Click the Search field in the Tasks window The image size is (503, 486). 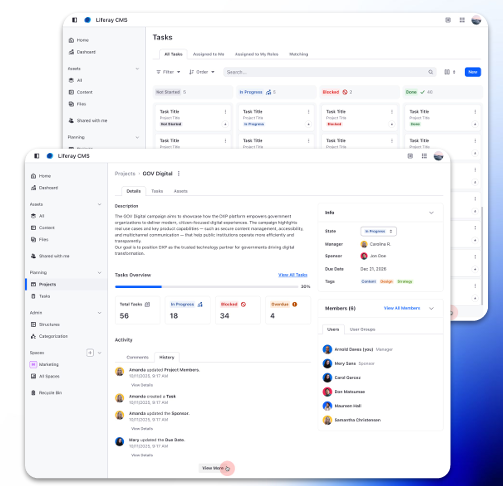click(x=330, y=72)
